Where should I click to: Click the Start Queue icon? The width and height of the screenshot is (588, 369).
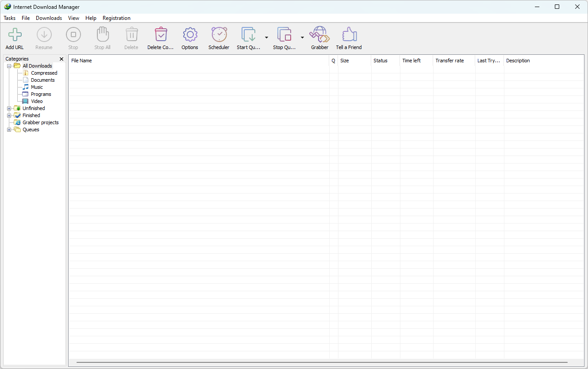248,35
